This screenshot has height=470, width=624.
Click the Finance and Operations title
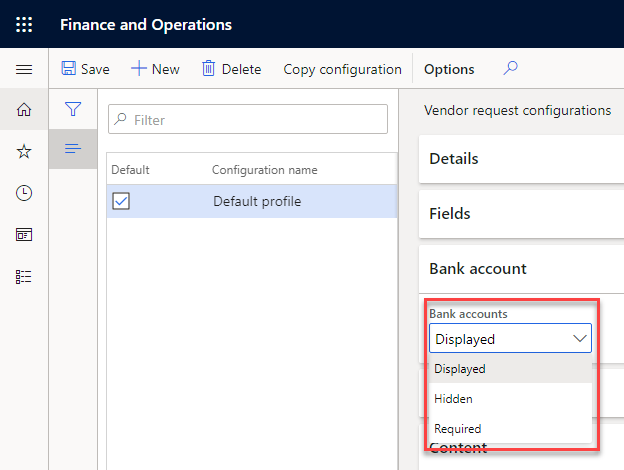146,25
